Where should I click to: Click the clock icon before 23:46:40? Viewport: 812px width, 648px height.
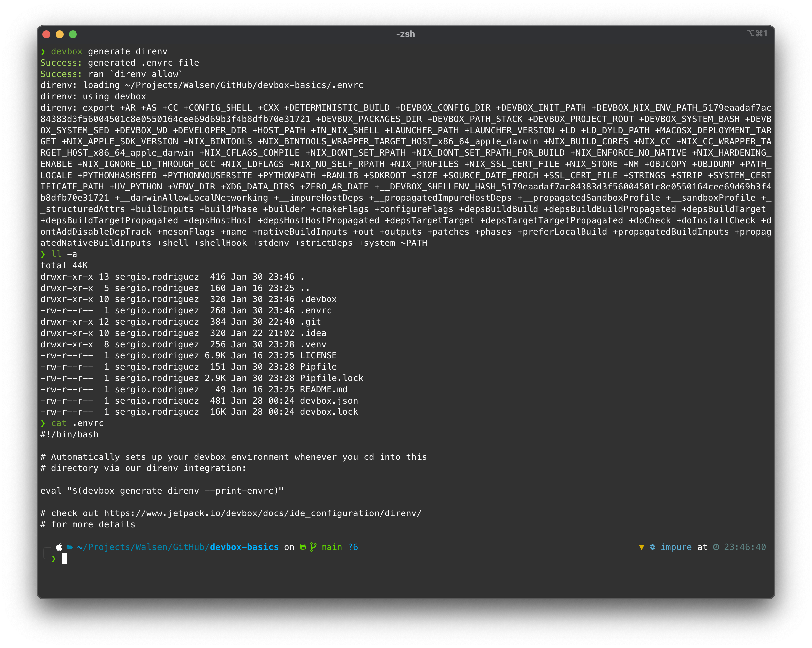point(716,547)
